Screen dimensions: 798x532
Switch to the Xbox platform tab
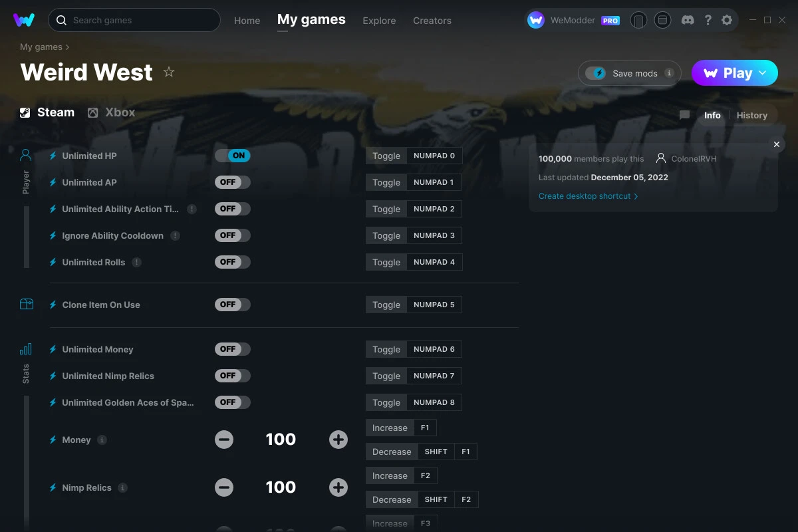[111, 112]
